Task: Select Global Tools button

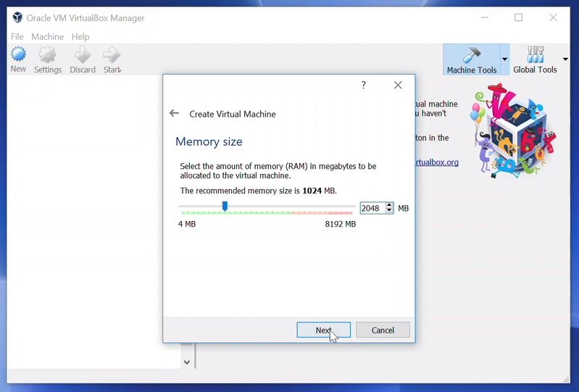Action: coord(535,60)
